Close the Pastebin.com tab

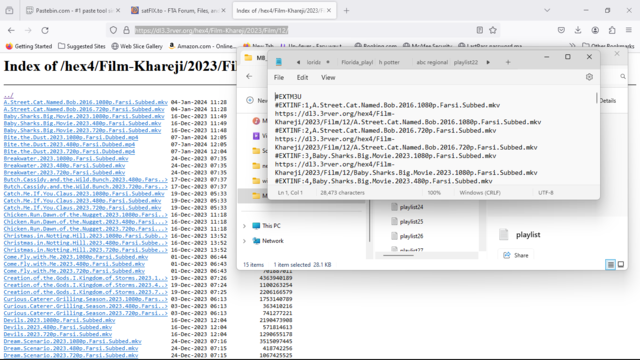point(118,11)
